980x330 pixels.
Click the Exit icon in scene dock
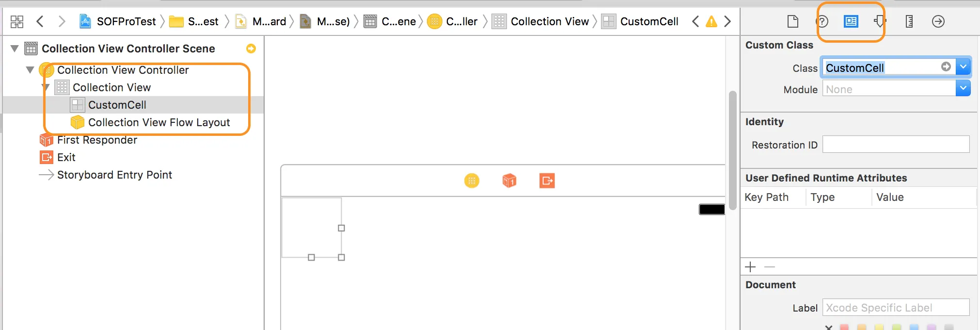pos(547,181)
